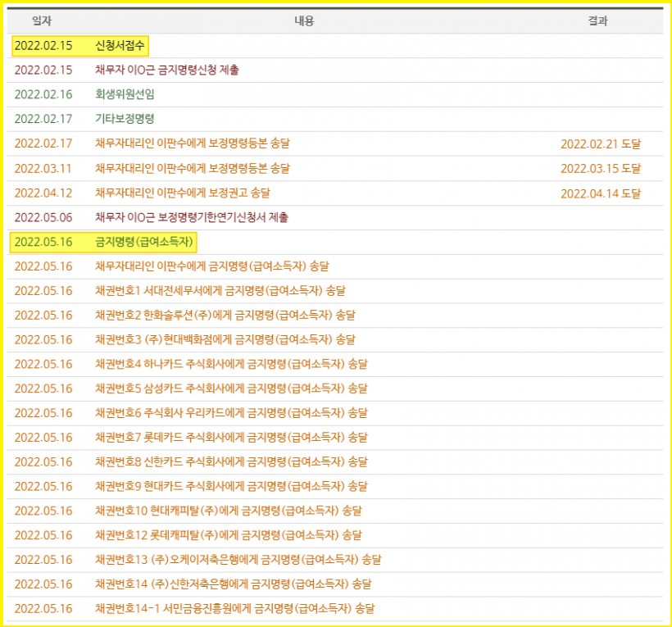The height and width of the screenshot is (627, 672).
Task: Click 채권번호5 삼성카드 주식회사 row
Action: 335,388
